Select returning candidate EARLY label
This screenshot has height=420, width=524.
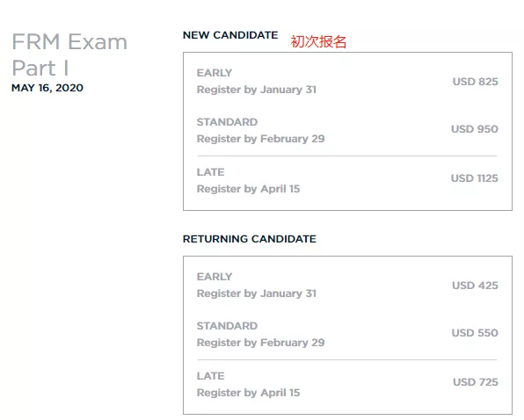pos(215,277)
